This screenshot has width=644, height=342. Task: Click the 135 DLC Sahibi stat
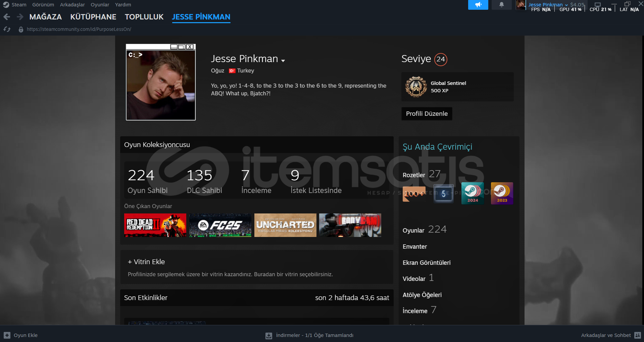click(x=204, y=181)
